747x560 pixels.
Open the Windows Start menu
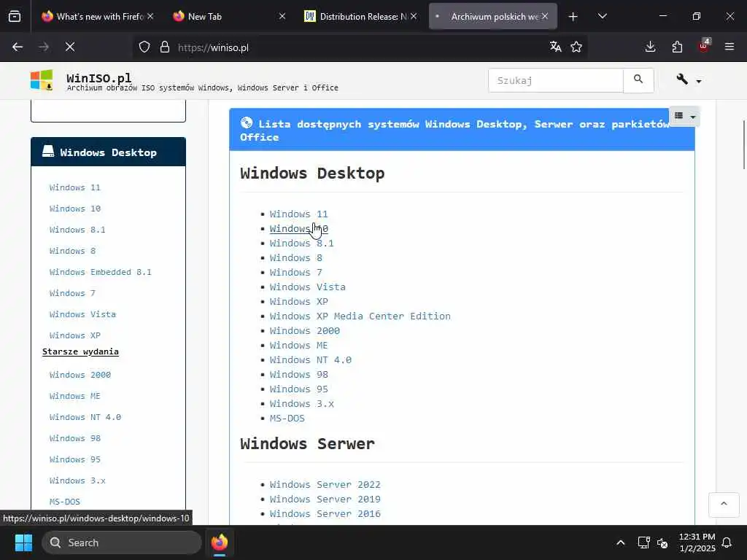(x=23, y=542)
